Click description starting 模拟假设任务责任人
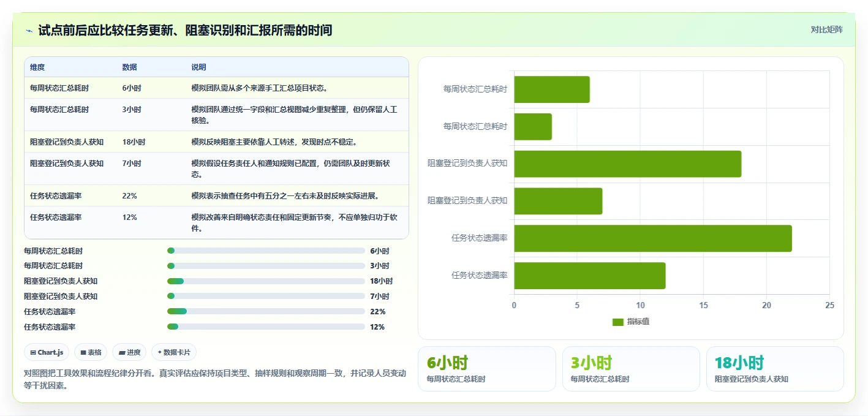This screenshot has width=868, height=416. coord(291,168)
